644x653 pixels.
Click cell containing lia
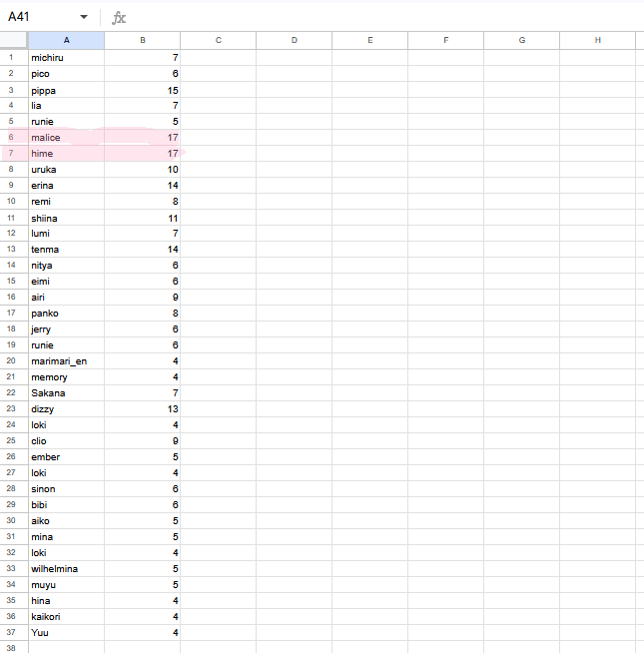pos(66,106)
